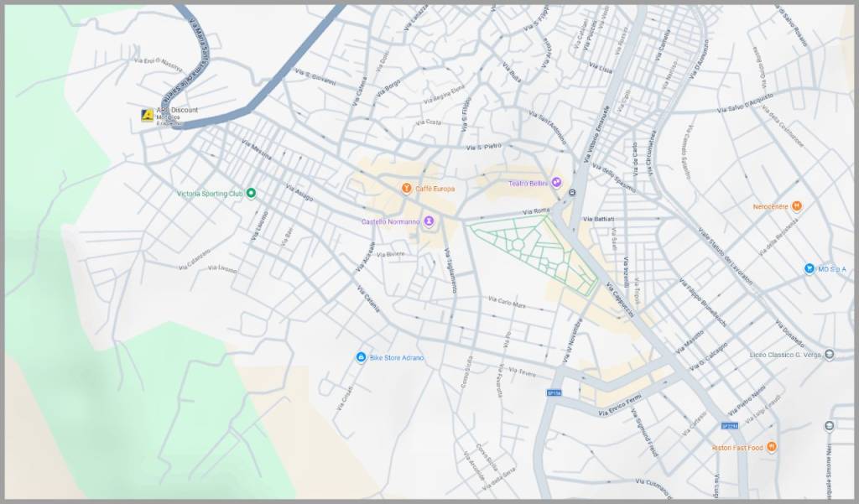Select the Victoria Sporting Club green marker
The image size is (859, 504).
[251, 194]
